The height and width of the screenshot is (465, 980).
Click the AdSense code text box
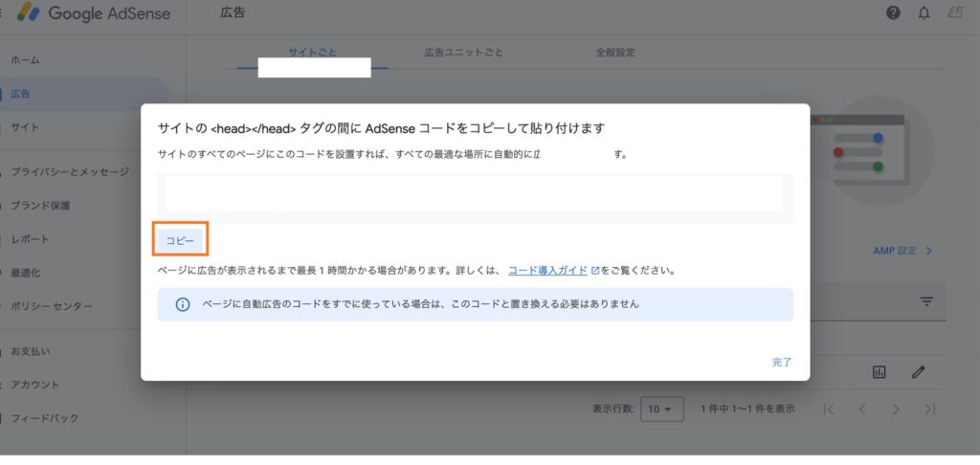point(475,194)
